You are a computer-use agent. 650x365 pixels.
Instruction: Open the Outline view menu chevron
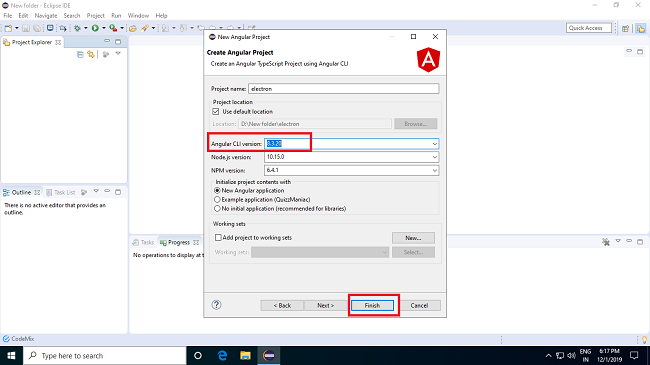(x=96, y=192)
